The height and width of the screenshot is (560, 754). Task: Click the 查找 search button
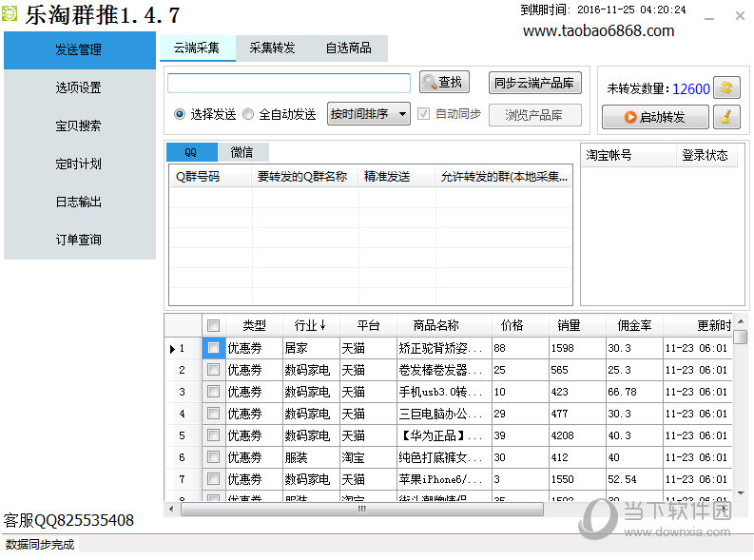click(x=444, y=82)
